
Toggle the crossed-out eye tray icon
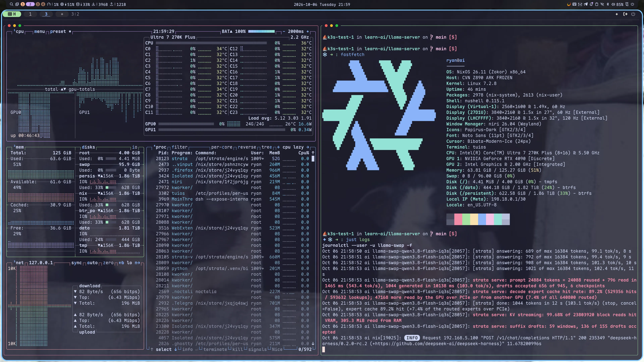pos(602,4)
